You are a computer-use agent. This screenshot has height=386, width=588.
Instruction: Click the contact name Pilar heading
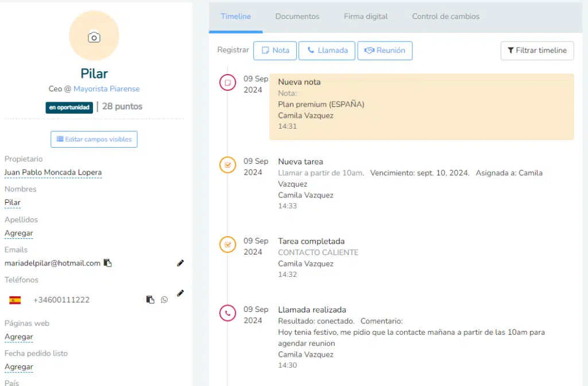point(94,74)
